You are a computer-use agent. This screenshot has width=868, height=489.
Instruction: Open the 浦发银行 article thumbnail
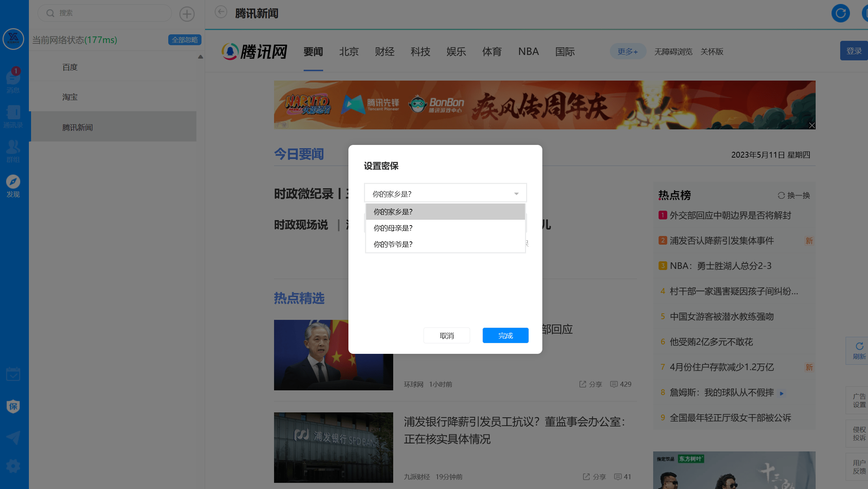tap(333, 447)
